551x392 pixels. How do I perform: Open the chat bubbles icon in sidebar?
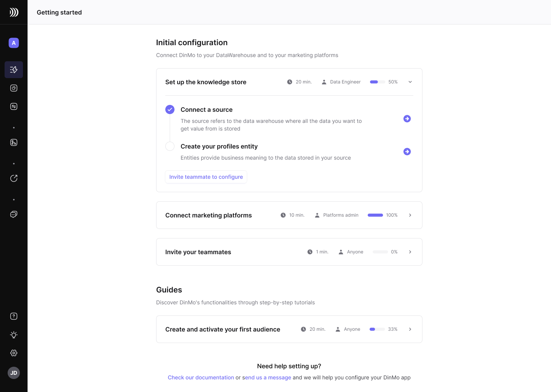click(x=14, y=214)
